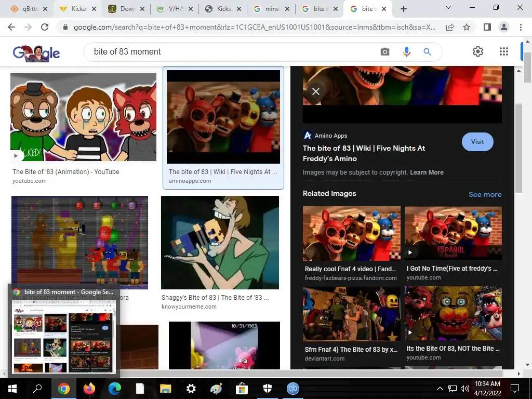Open the Google apps grid
Image resolution: width=532 pixels, height=399 pixels.
pos(504,51)
